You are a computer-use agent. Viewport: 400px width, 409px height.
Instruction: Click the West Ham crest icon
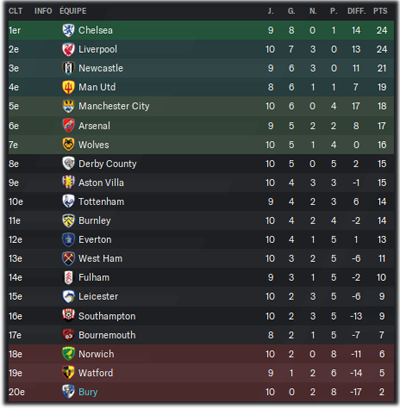(68, 259)
